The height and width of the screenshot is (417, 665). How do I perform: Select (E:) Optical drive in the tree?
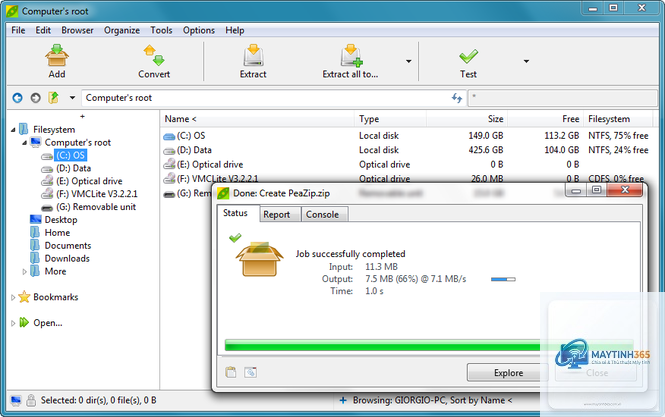pyautogui.click(x=89, y=181)
